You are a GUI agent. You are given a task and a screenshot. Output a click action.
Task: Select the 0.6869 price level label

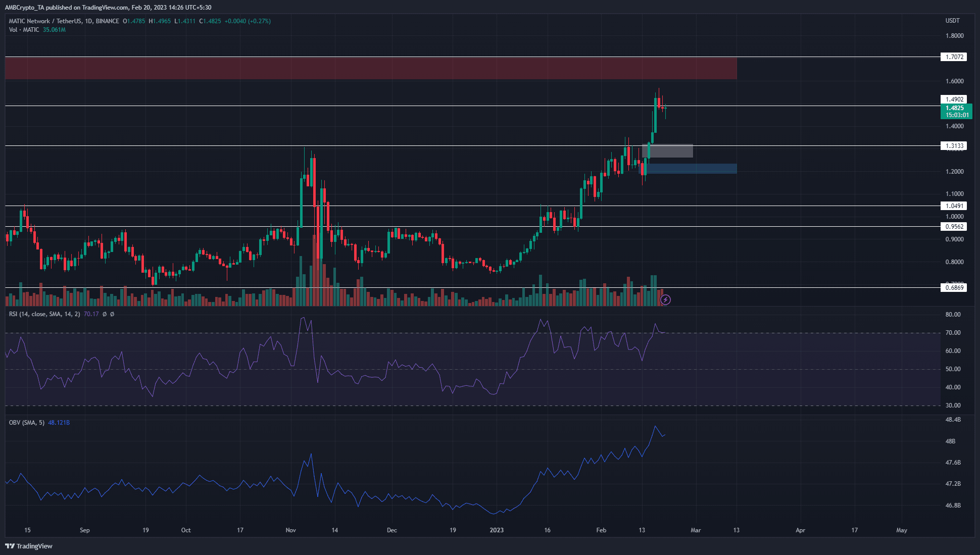coord(954,288)
